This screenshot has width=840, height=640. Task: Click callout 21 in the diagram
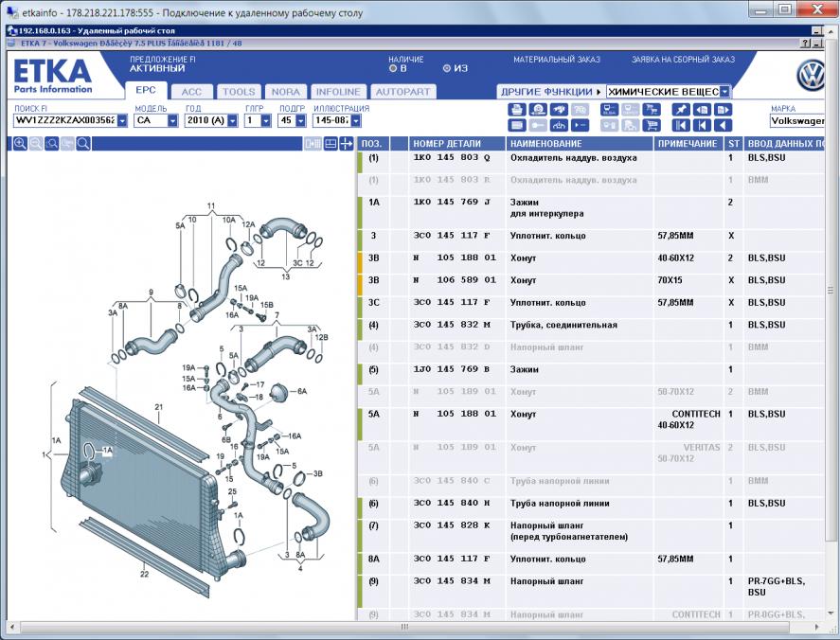[158, 407]
